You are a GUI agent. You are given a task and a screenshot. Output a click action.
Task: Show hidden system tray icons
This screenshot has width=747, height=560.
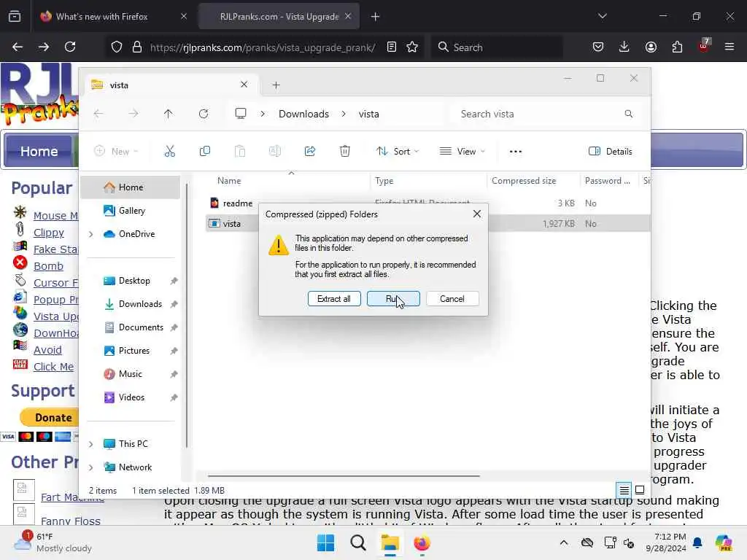(x=564, y=542)
